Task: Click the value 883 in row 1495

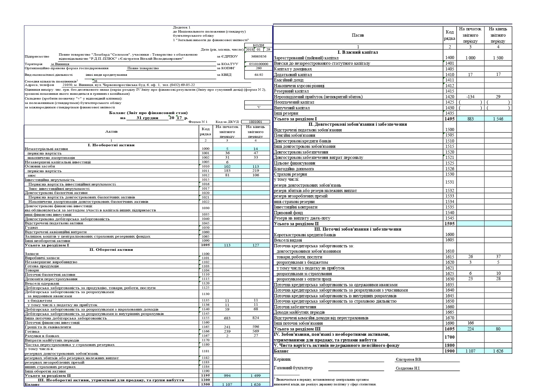Action: [470, 119]
